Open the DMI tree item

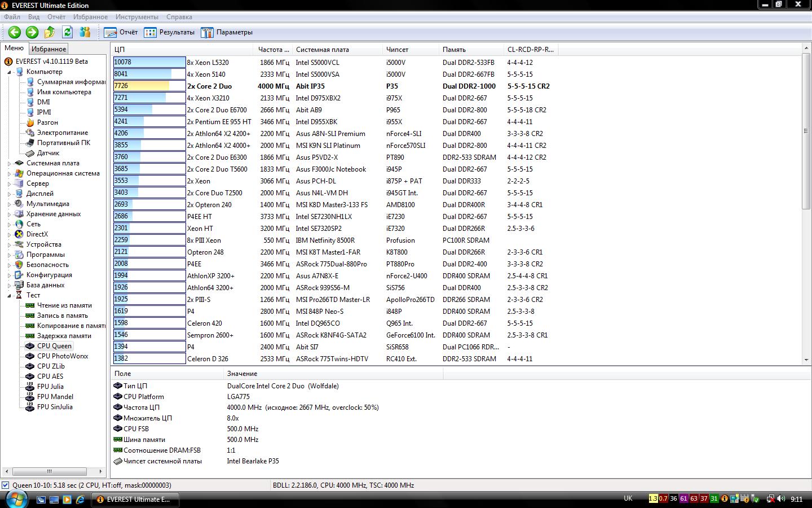43,102
